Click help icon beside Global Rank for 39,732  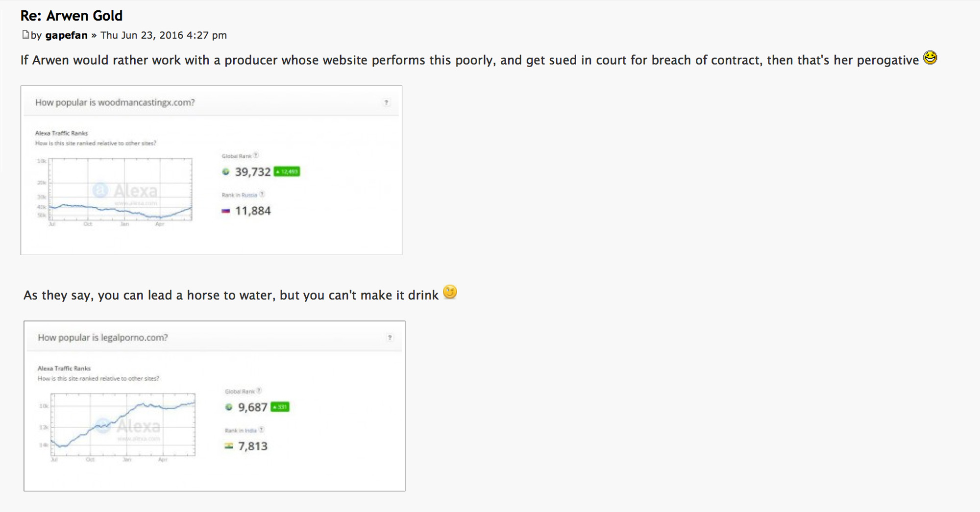[256, 156]
